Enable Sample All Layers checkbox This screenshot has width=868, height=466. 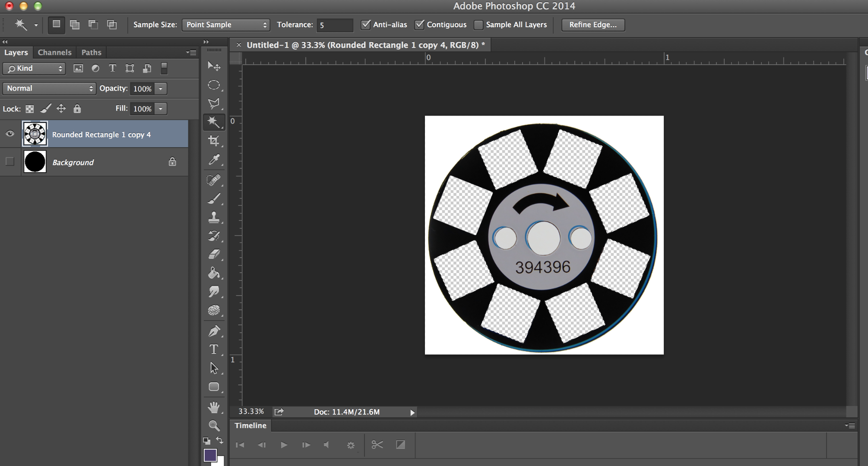point(478,25)
